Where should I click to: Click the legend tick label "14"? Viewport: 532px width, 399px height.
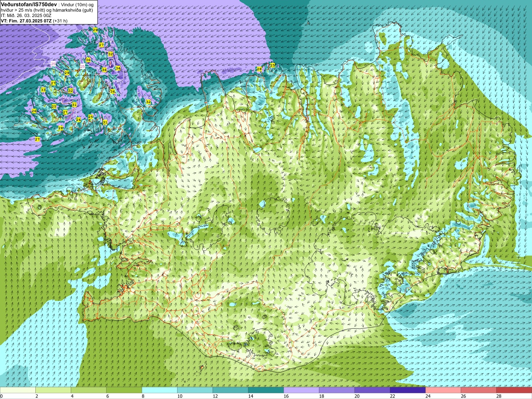251,396
